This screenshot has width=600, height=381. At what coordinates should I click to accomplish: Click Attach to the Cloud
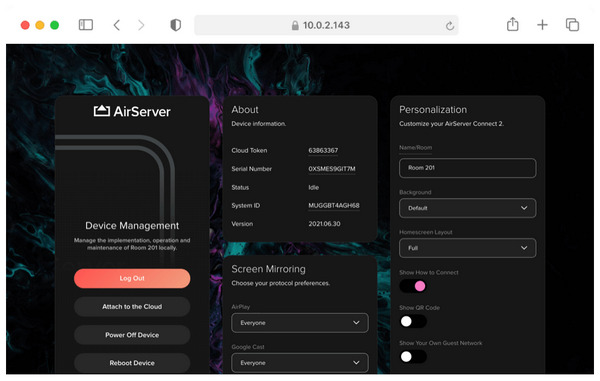132,307
